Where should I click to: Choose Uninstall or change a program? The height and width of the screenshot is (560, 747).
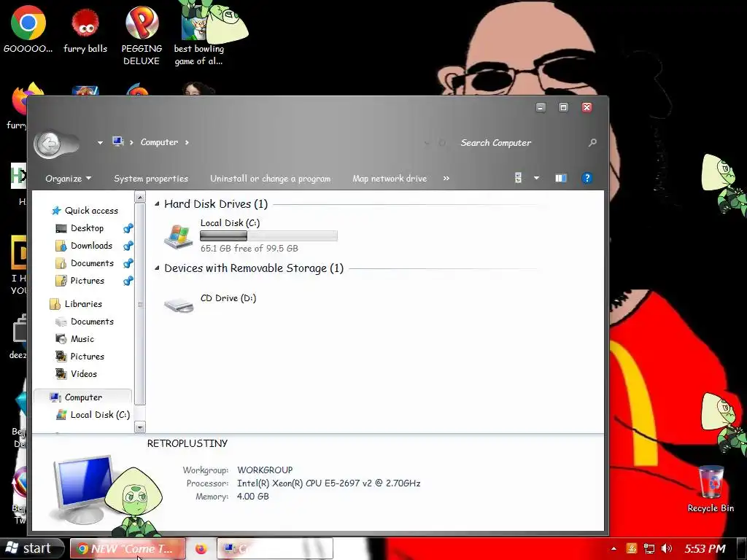270,178
